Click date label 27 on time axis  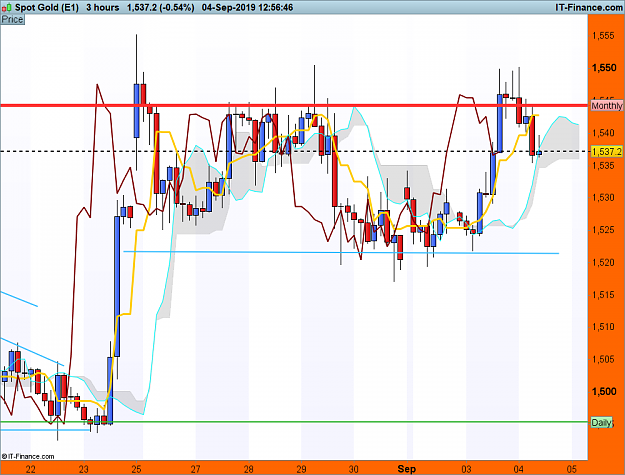click(x=196, y=469)
